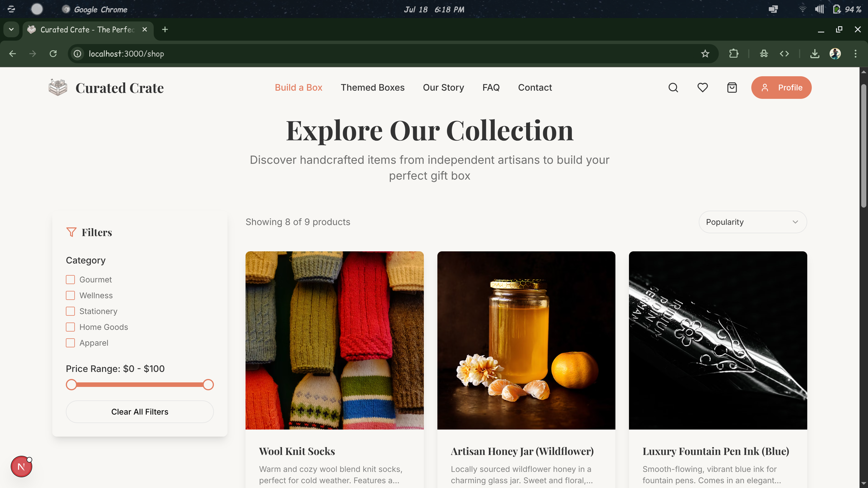
Task: Open search on the Curated Crate site
Action: click(673, 87)
